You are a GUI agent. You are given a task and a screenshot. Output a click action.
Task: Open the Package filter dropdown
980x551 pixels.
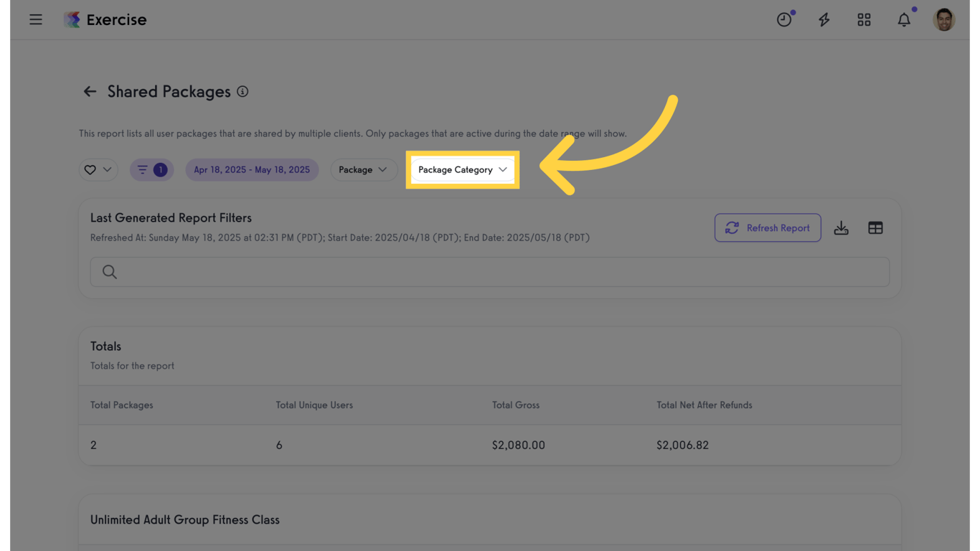coord(363,170)
